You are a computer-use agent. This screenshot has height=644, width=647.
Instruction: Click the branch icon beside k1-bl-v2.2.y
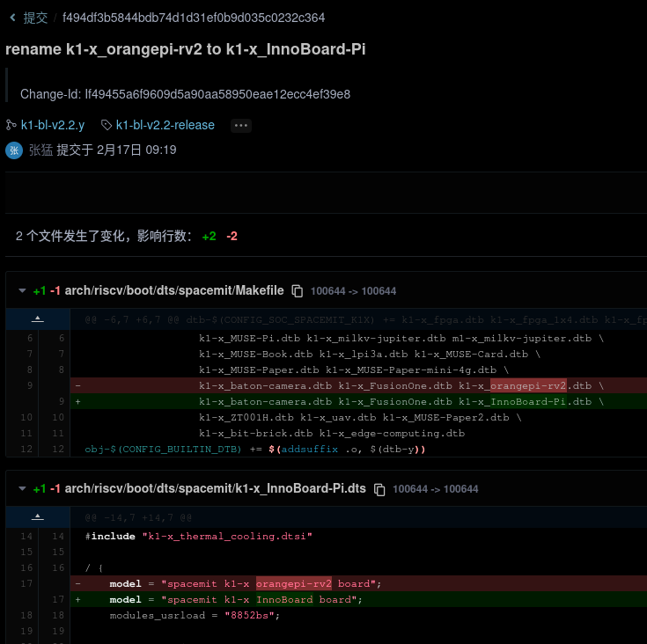tap(11, 125)
